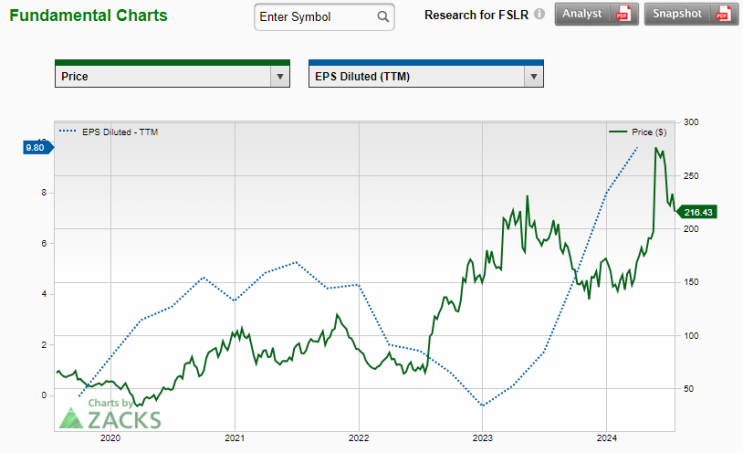This screenshot has height=453, width=743.
Task: Open the Snapshot report button
Action: click(691, 14)
